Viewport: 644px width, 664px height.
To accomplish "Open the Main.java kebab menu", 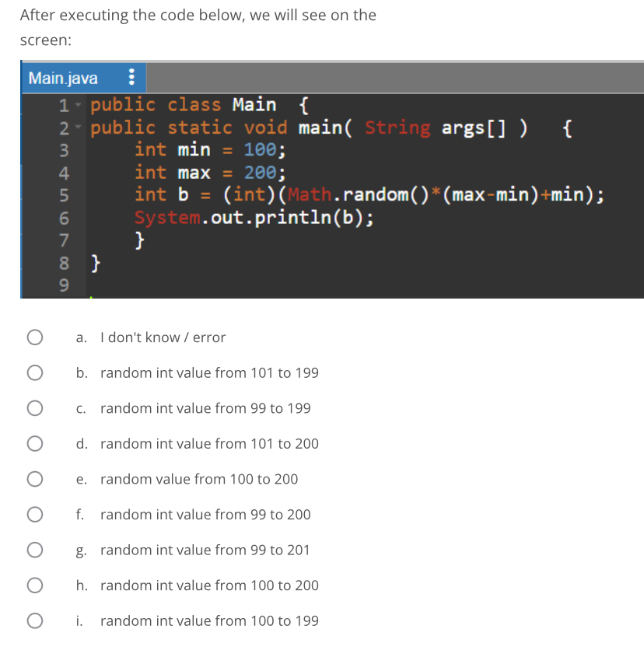I will [131, 78].
